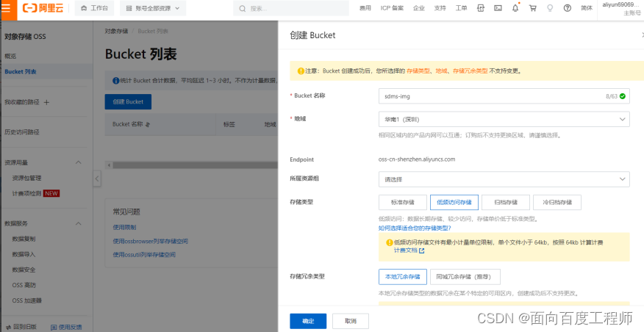Open 使用ossbrowser列举存储空间 link
Viewport: 644px width, 332px height.
[150, 242]
